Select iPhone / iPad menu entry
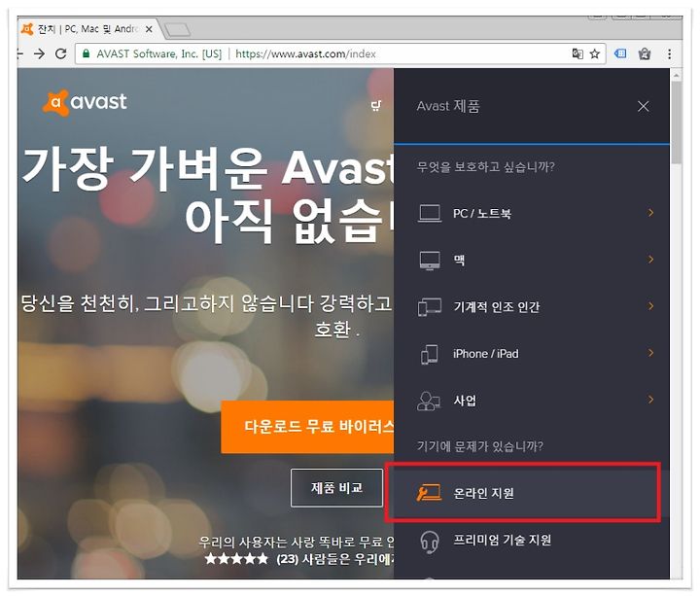700x596 pixels. [531, 354]
